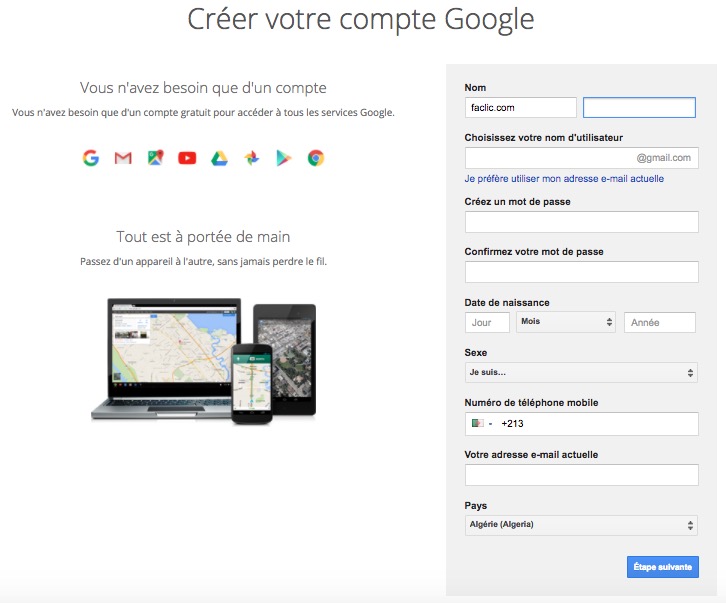Screen dimensions: 726x603
Task: Click the devices illustration with laptop and phones
Action: pyautogui.click(x=204, y=361)
